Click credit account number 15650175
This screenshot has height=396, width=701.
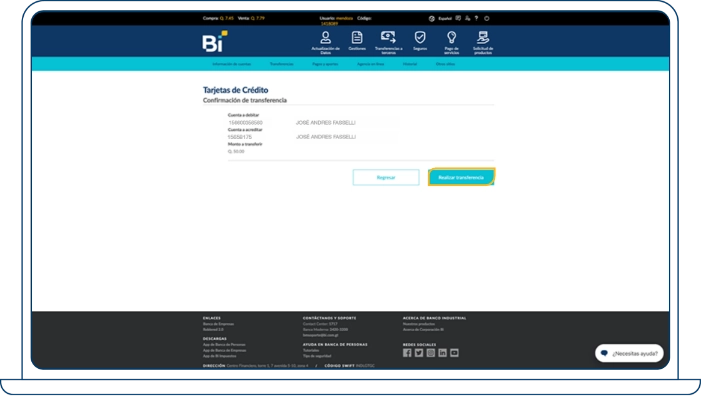pos(240,137)
